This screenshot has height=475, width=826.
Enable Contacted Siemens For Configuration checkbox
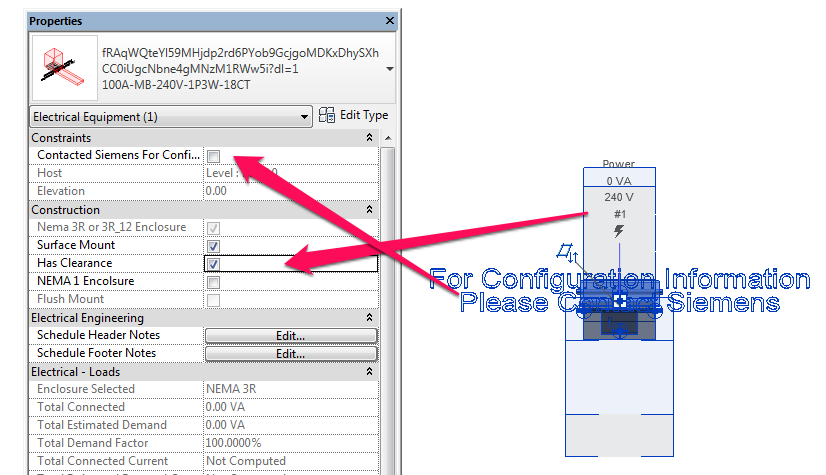tap(213, 156)
